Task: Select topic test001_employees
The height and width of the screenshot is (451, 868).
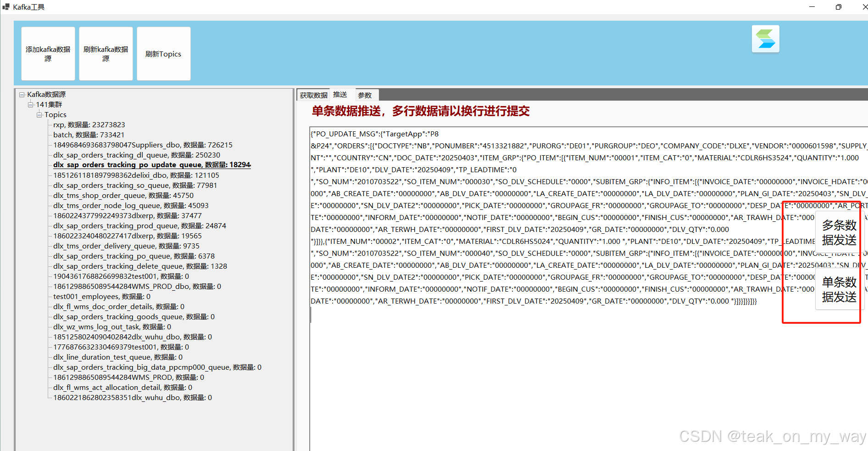Action: [x=102, y=297]
